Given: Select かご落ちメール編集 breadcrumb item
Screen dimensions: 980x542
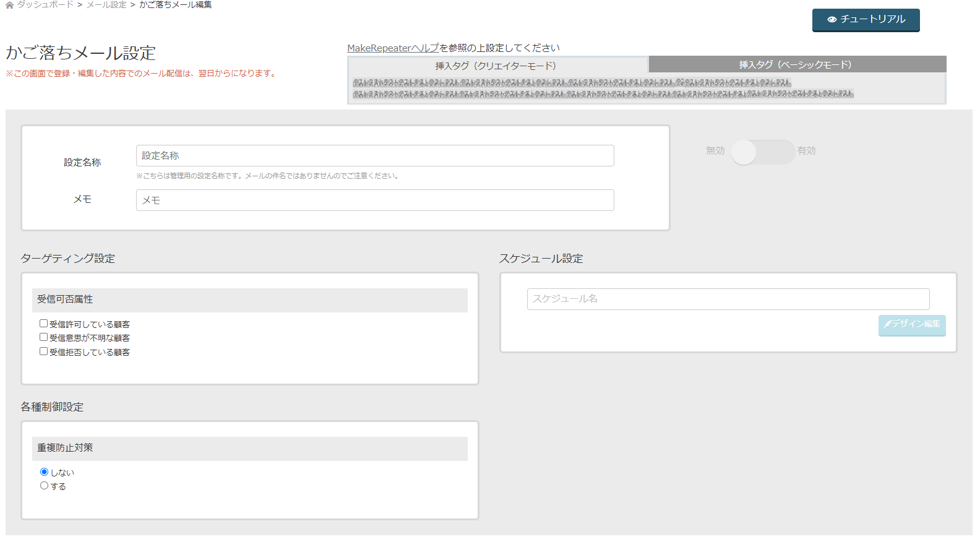Looking at the screenshot, I should pos(175,5).
